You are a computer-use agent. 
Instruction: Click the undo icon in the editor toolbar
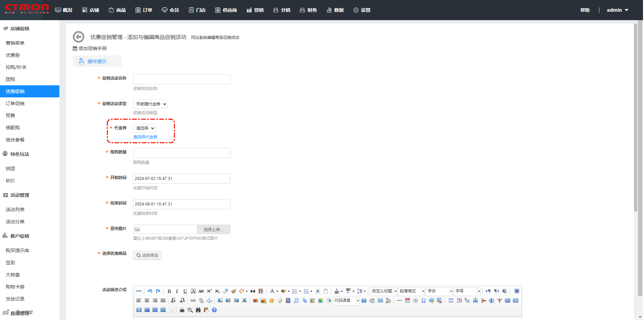(150, 291)
